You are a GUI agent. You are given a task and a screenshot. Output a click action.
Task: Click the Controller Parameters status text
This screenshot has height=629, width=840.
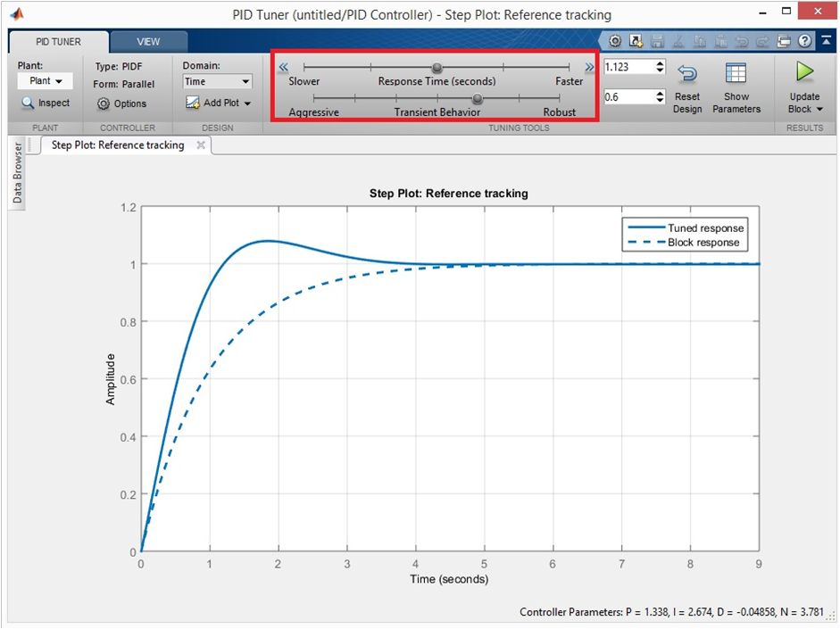(671, 612)
